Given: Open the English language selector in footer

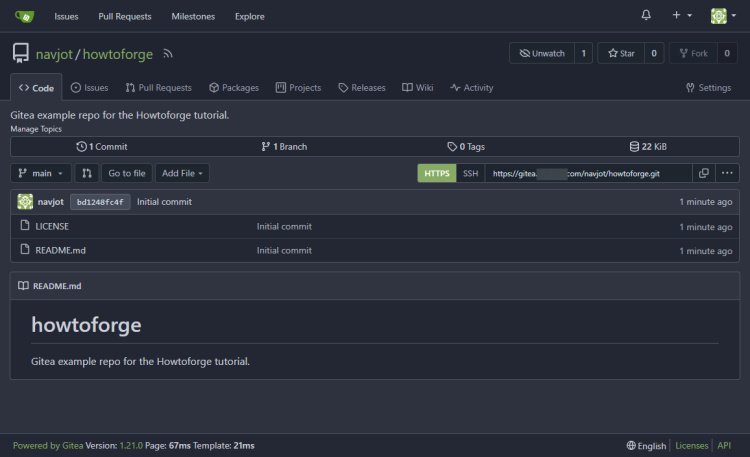Looking at the screenshot, I should [646, 446].
